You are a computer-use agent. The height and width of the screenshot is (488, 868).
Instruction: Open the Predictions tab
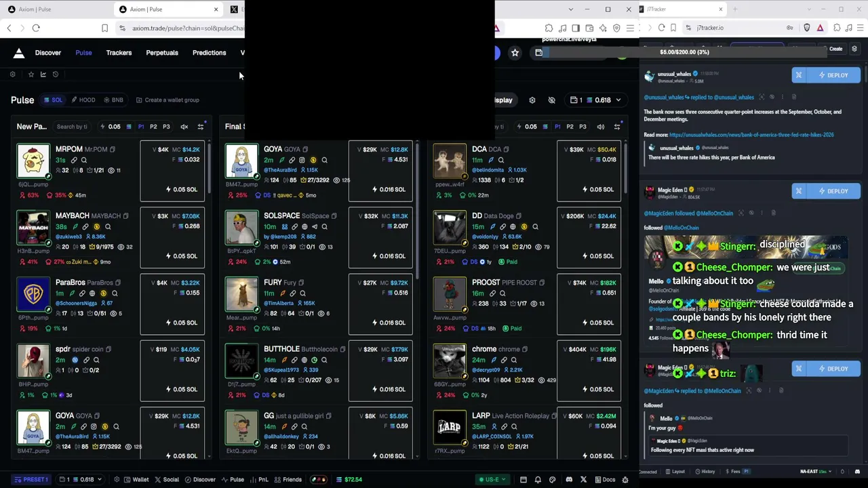209,53
